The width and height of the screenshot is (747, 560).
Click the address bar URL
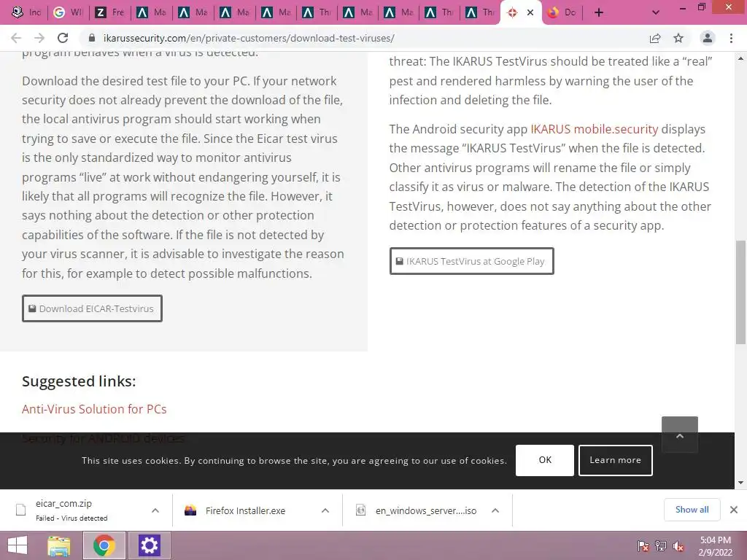249,38
